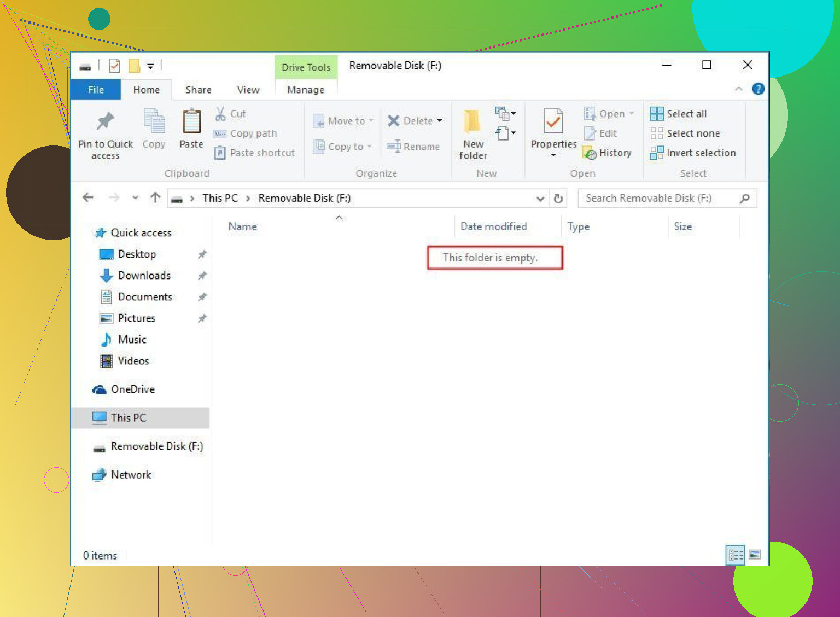840x617 pixels.
Task: Sort by the Date modified column
Action: (493, 226)
